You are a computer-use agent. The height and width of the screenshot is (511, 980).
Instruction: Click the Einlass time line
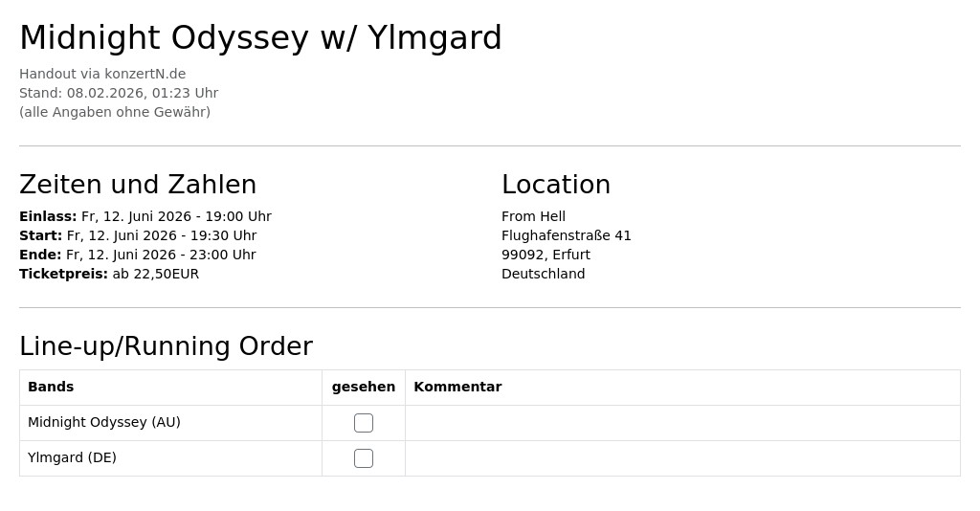145,217
